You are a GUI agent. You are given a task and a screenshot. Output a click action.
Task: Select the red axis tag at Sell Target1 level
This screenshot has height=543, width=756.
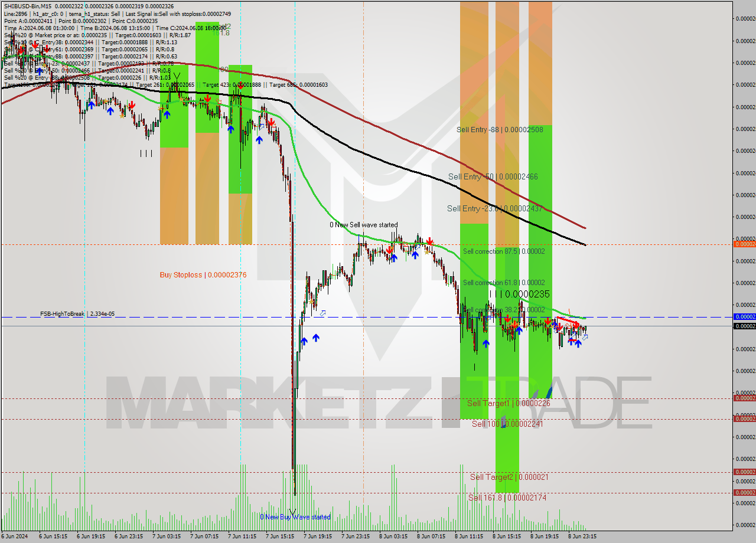click(x=744, y=398)
